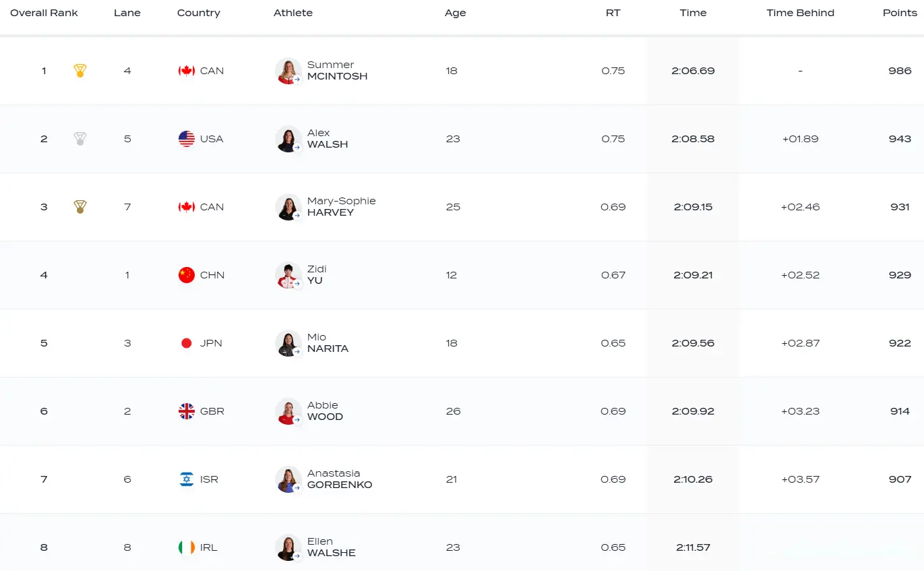924x571 pixels.
Task: Click the Canadian flag next to Summer McIntosh
Action: [187, 71]
